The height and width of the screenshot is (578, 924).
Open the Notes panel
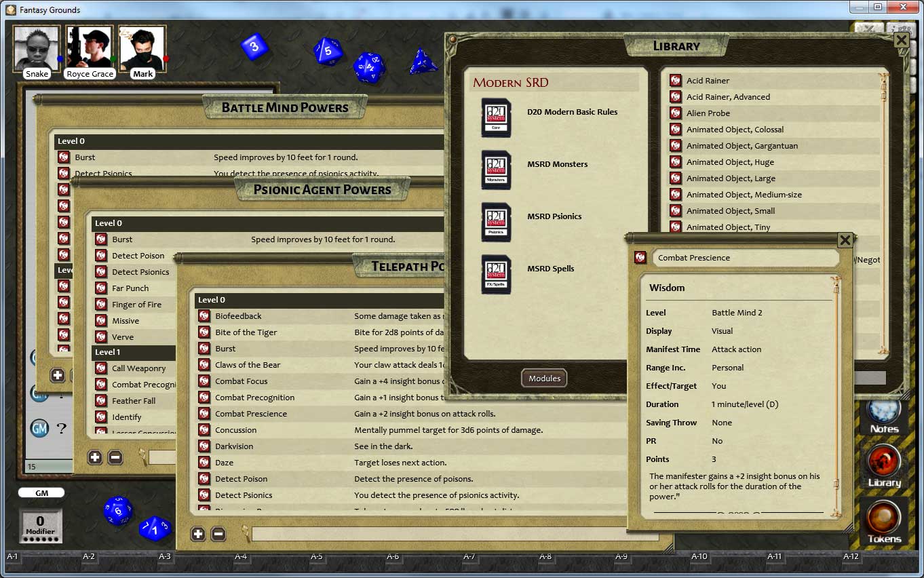(884, 410)
